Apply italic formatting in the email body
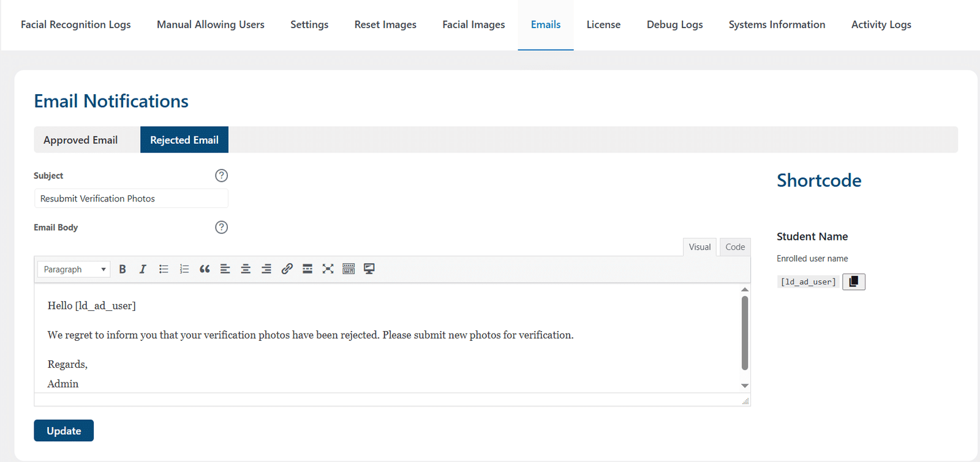 pyautogui.click(x=143, y=269)
